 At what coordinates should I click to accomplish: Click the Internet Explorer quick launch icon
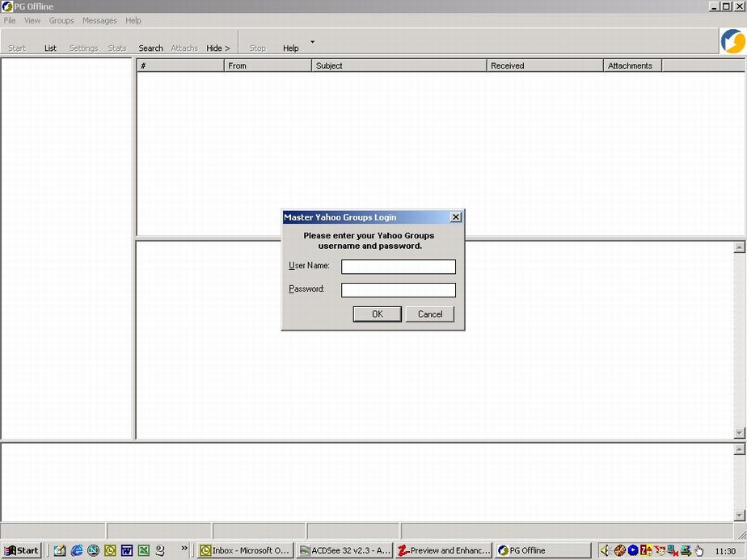[77, 550]
